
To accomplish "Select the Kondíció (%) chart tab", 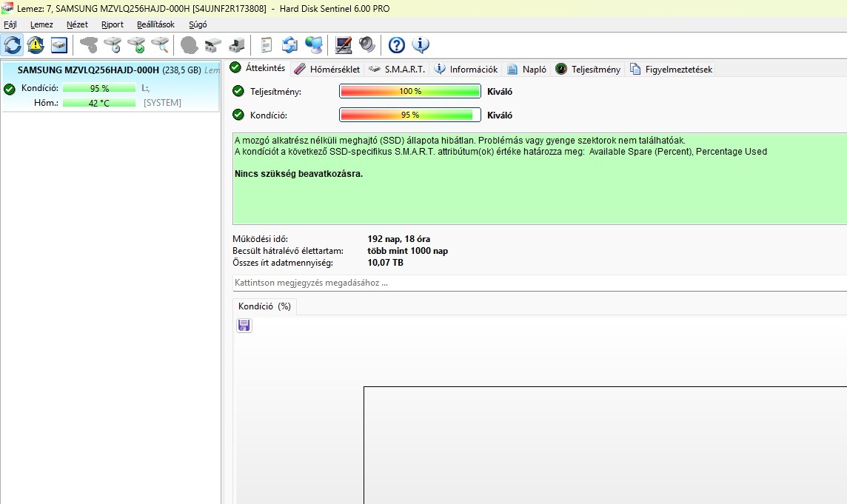I will pyautogui.click(x=265, y=306).
